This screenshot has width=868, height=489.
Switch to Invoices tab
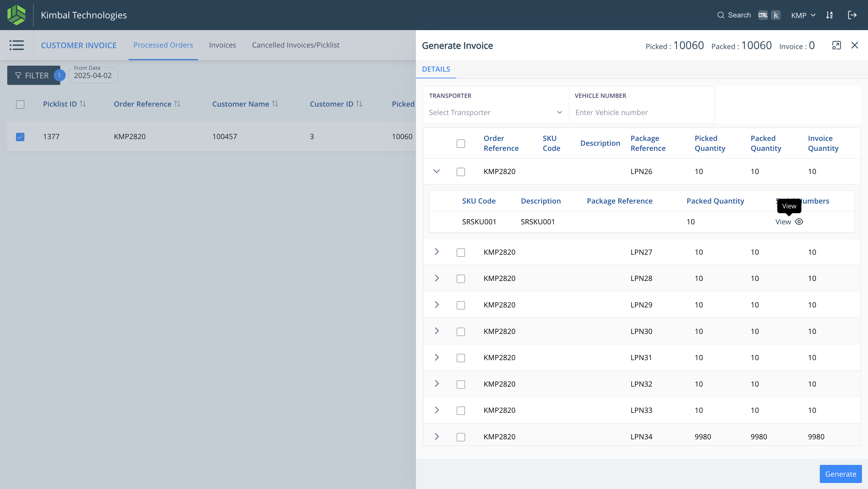click(x=222, y=45)
